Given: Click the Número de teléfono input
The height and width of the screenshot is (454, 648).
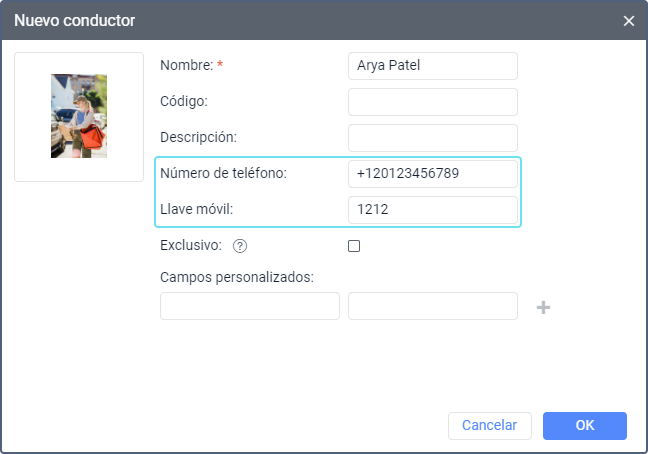Looking at the screenshot, I should point(432,174).
